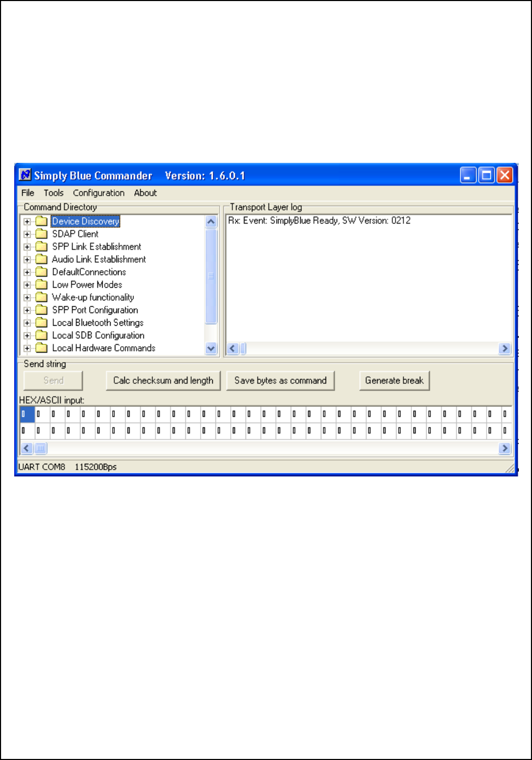This screenshot has height=760, width=532.
Task: Click the HEX/ASCII horizontal scrollbar thumb
Action: pos(41,449)
